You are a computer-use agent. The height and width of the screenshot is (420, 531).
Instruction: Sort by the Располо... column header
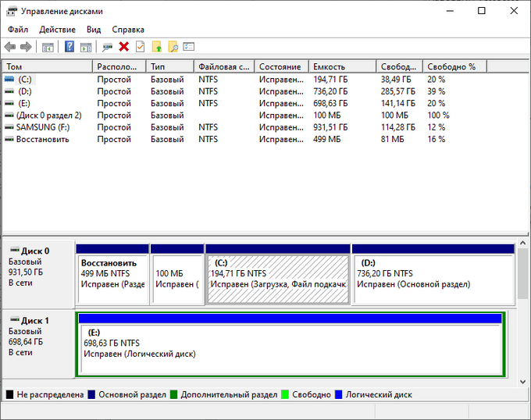tap(119, 66)
